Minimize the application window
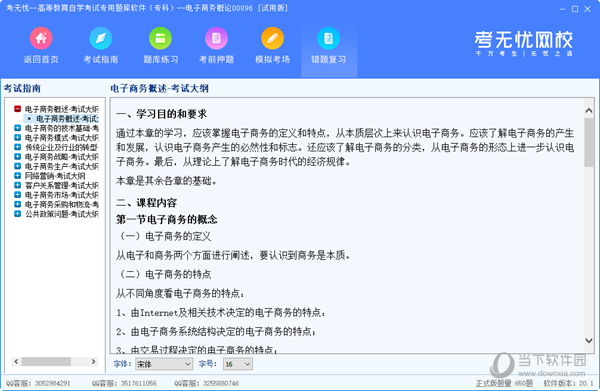 562,9
